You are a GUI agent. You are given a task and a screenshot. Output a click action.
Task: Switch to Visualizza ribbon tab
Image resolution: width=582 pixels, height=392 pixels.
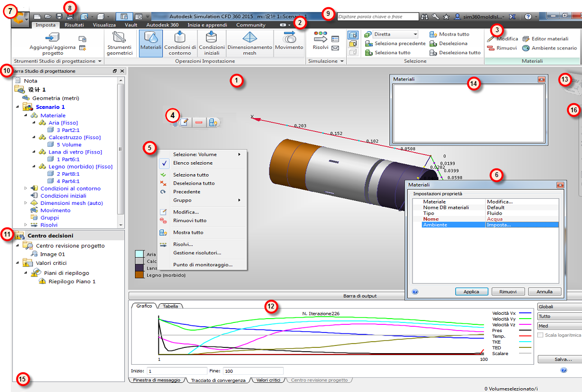tap(104, 25)
